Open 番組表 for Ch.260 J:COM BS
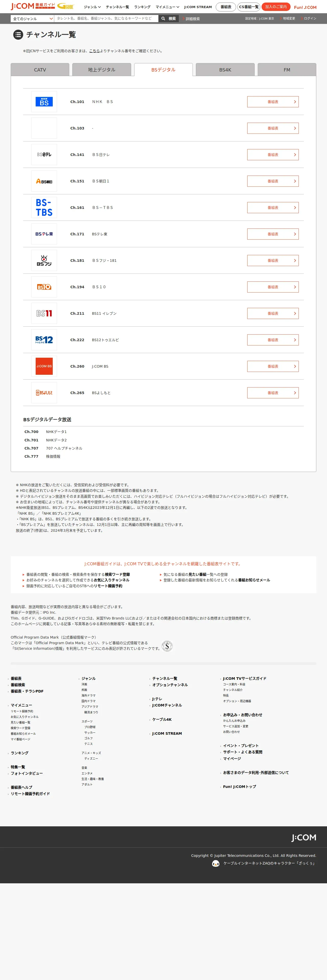 273,366
